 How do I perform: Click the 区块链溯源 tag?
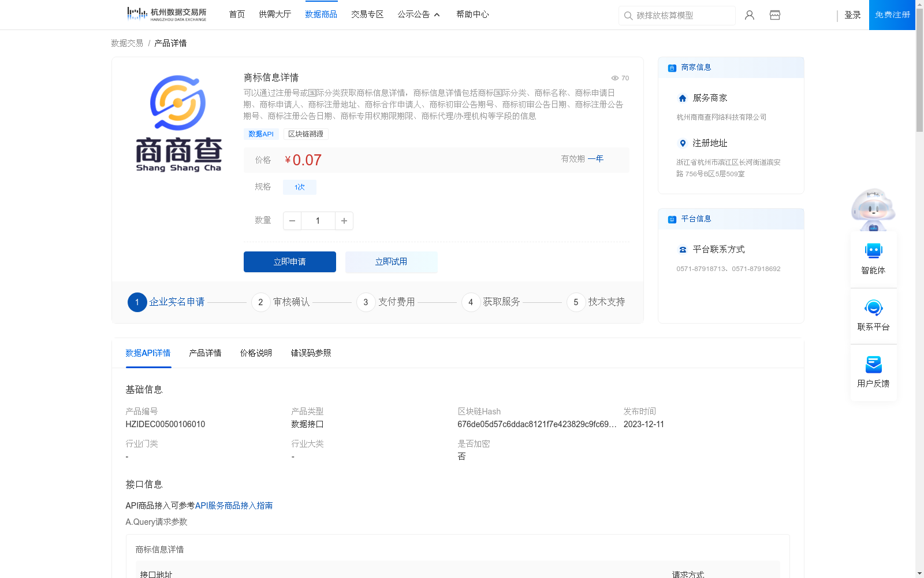306,134
